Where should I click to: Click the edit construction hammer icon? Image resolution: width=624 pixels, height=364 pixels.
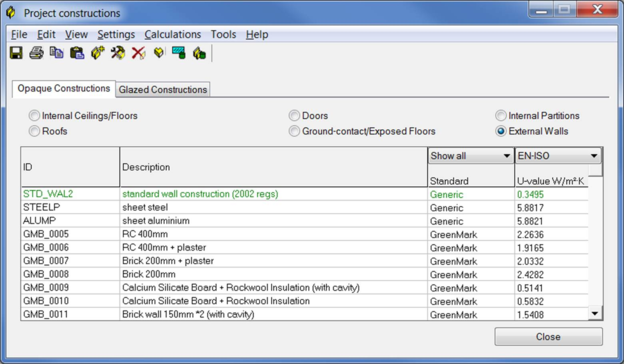click(x=118, y=53)
